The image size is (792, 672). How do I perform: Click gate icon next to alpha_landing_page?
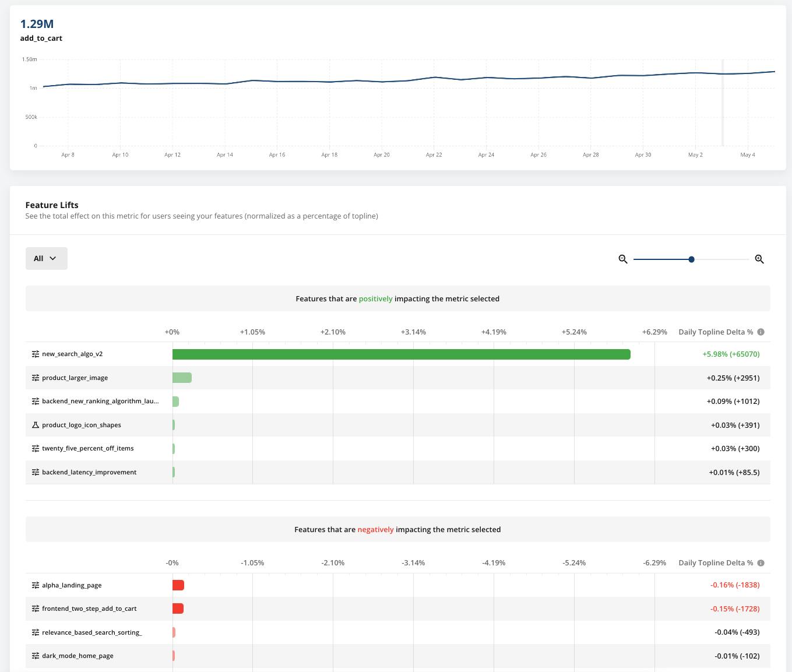click(36, 585)
